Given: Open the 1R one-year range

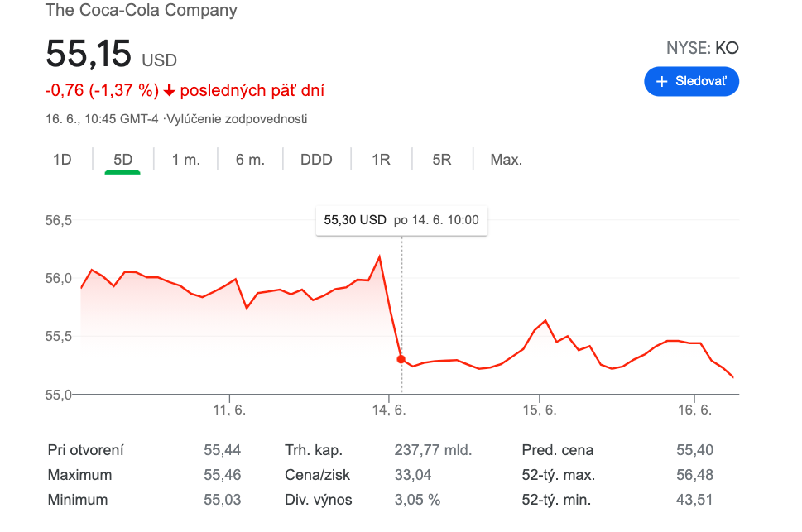Looking at the screenshot, I should (381, 160).
